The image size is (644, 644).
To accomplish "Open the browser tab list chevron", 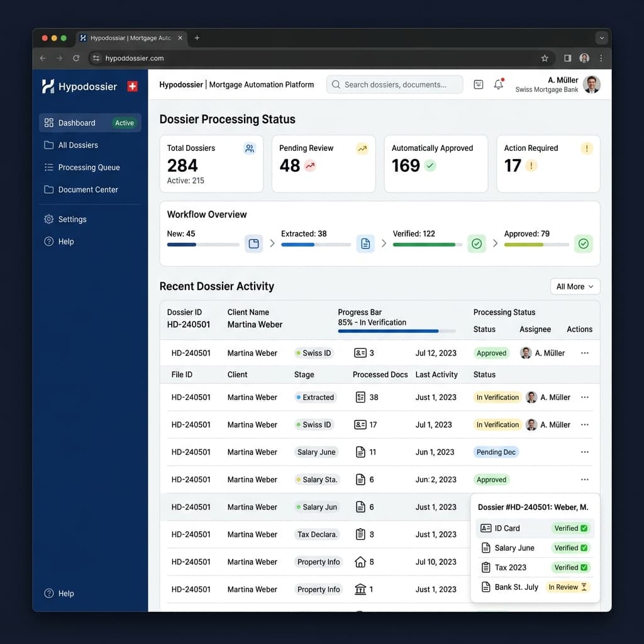I will pos(601,38).
